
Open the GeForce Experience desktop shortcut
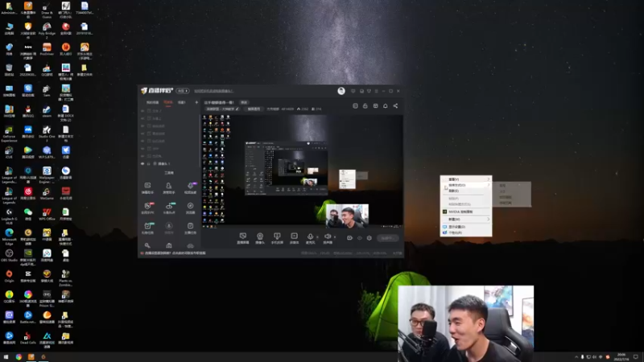9,134
